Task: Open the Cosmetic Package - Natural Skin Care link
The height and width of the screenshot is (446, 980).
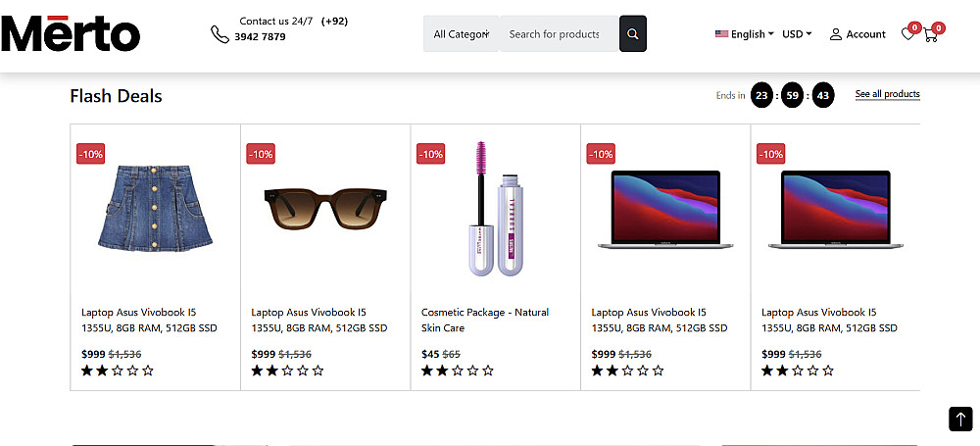Action: click(485, 320)
